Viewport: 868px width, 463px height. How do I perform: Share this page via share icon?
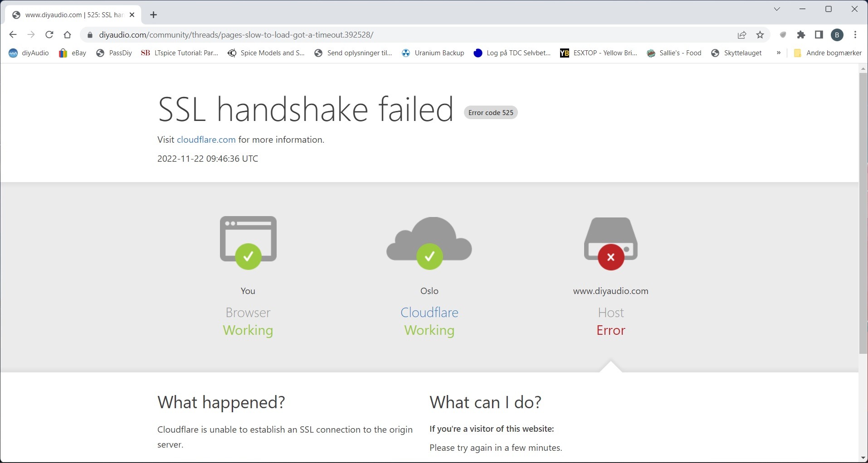pyautogui.click(x=742, y=35)
